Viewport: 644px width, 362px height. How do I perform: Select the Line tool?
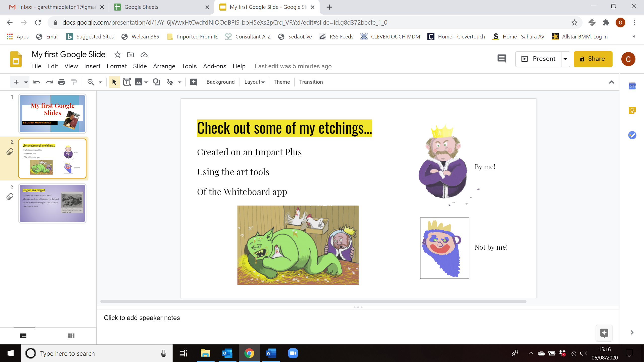170,82
